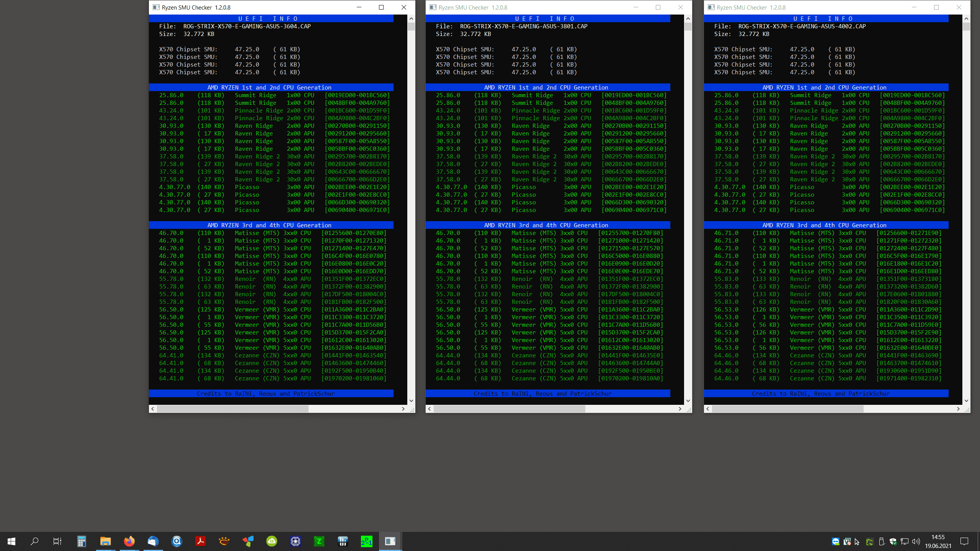Click file name ROG-STRIX-X570-E-GAMING-ASUS-3604.CAP
The width and height of the screenshot is (980, 551).
pyautogui.click(x=247, y=26)
